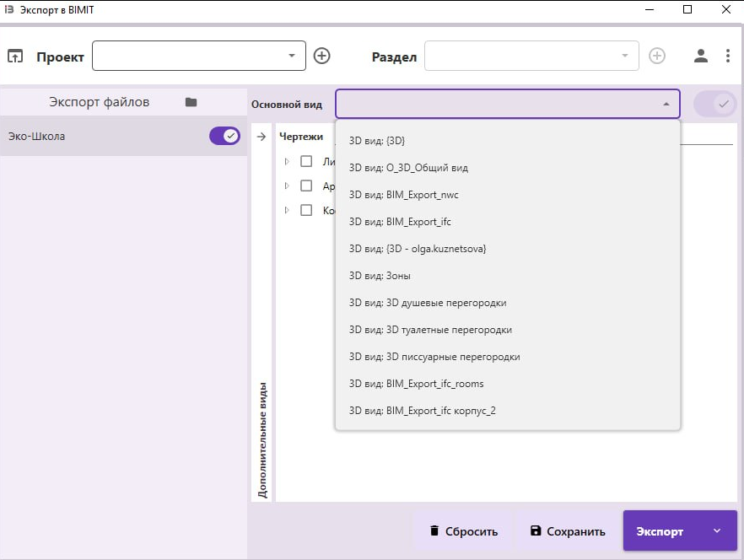Maximize the Экспорт в BIMIT window

[x=687, y=9]
